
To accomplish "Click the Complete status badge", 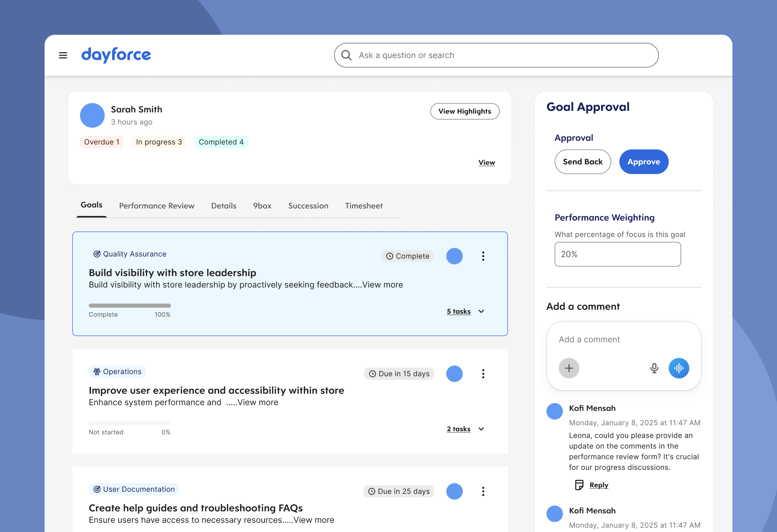I will (x=408, y=256).
